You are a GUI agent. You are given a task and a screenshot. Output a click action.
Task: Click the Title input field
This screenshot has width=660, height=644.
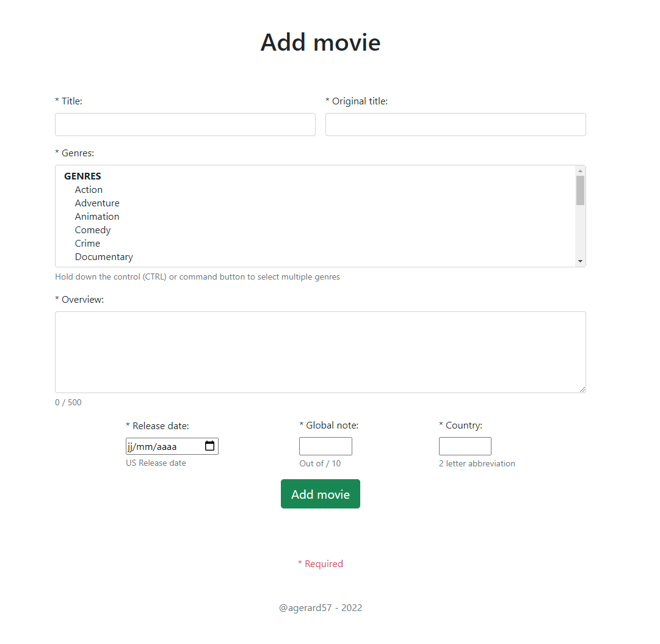pyautogui.click(x=185, y=125)
